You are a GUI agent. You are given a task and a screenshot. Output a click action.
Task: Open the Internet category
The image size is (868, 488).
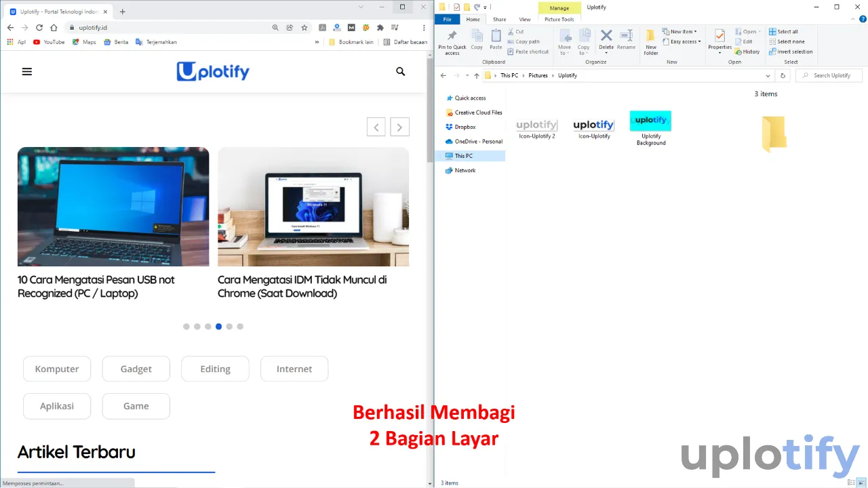click(294, 369)
